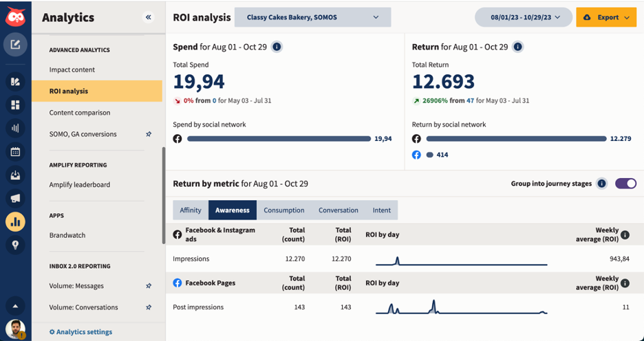This screenshot has height=341, width=644.
Task: Collapse the Analytics sidebar panel
Action: pyautogui.click(x=148, y=17)
